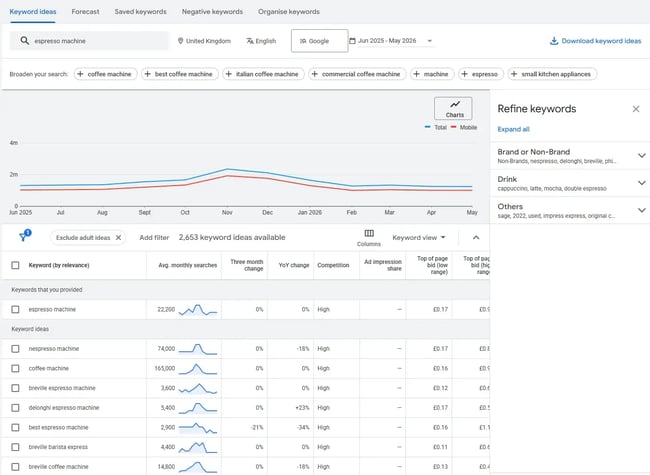Viewport: 650px width, 475px height.
Task: Open the date range dropdown arrow
Action: [429, 41]
